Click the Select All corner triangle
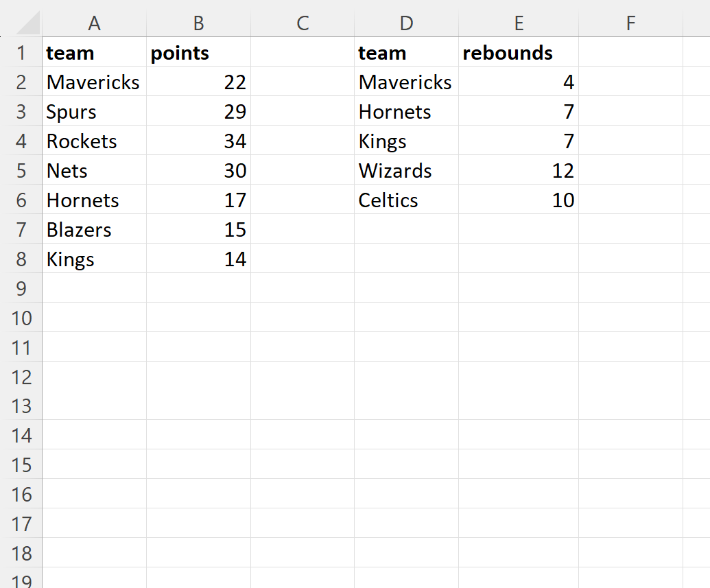 click(29, 25)
